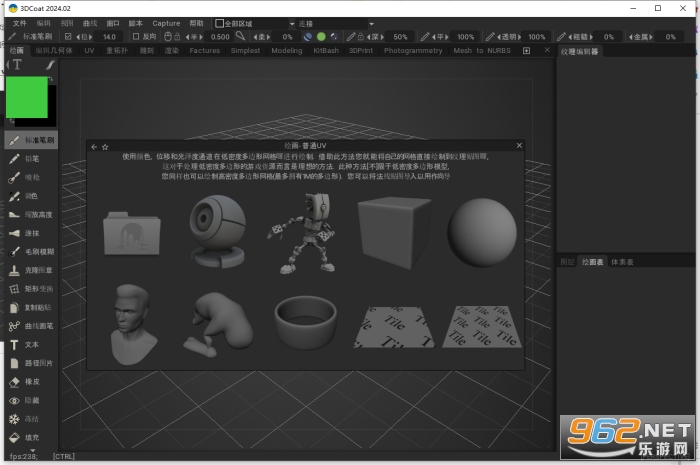This screenshot has height=465, width=700.
Task: Select the 路径图片 path image tool
Action: pyautogui.click(x=31, y=363)
